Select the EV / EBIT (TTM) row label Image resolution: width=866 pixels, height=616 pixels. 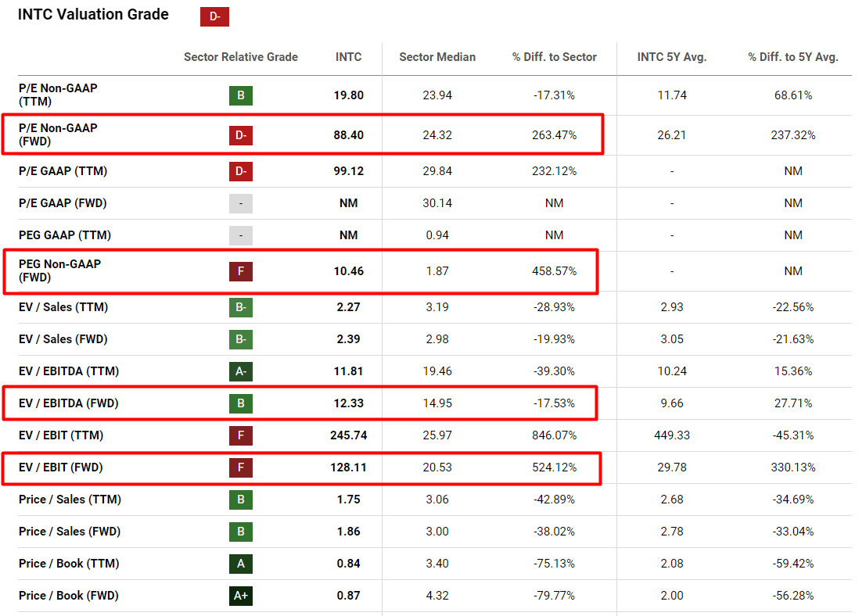61,435
